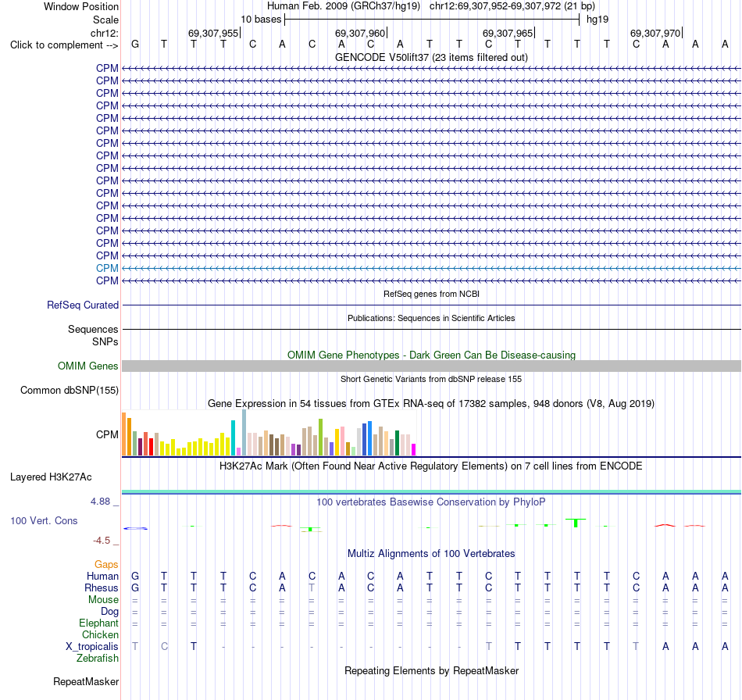
Task: Click the Zebrafish species label
Action: tap(97, 659)
